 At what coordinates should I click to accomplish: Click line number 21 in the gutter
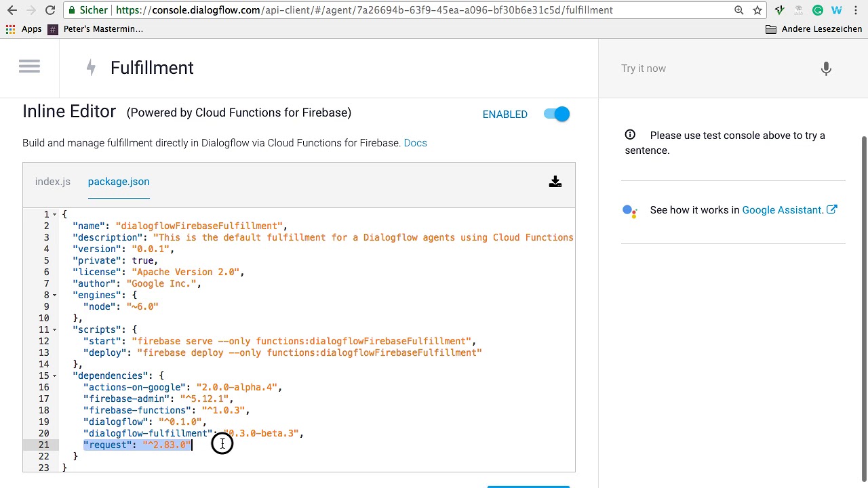[43, 445]
